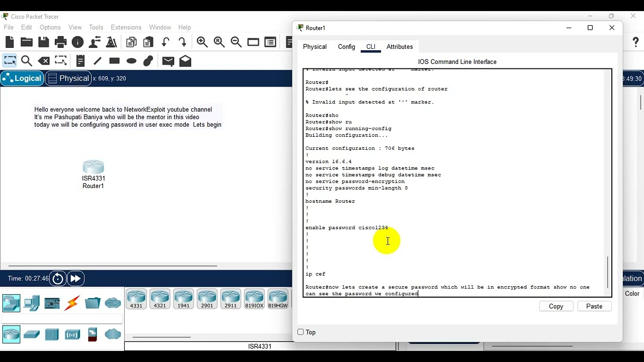Select Wireless Devices subcategory
The width and height of the screenshot is (644, 362).
click(x=72, y=334)
